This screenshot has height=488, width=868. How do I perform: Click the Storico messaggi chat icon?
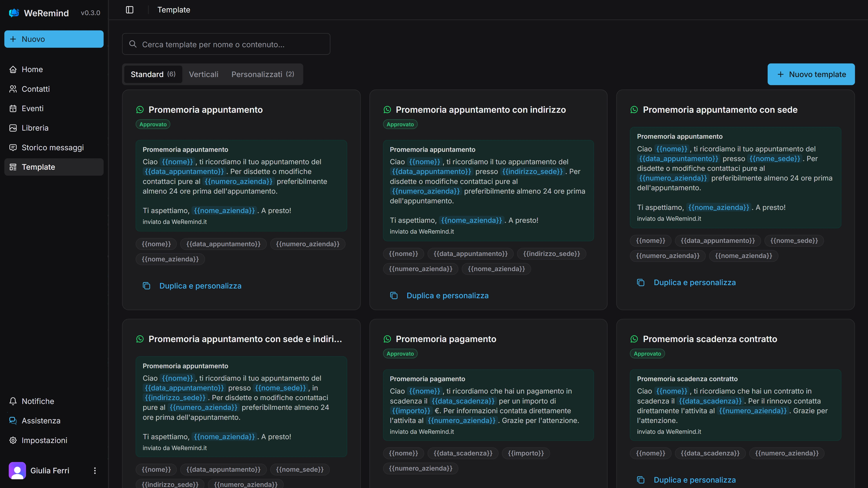pyautogui.click(x=13, y=148)
